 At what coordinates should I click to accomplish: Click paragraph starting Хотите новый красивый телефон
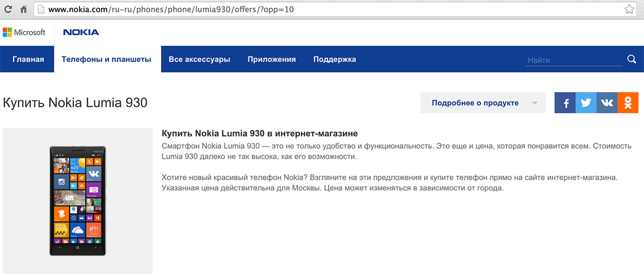click(389, 183)
